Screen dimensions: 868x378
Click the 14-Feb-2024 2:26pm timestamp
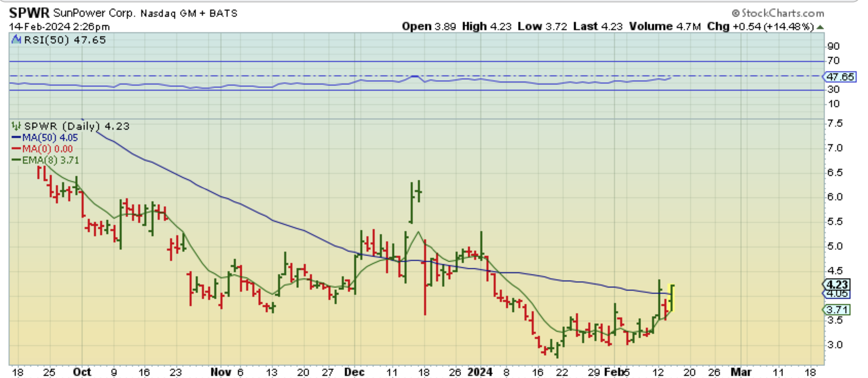pos(59,27)
